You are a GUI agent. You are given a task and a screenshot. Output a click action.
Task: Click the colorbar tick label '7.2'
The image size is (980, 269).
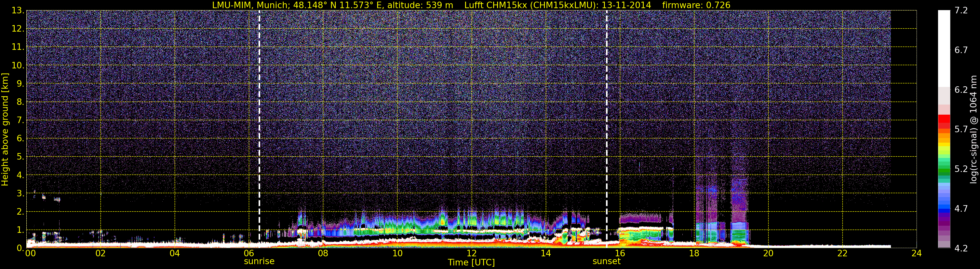(961, 11)
